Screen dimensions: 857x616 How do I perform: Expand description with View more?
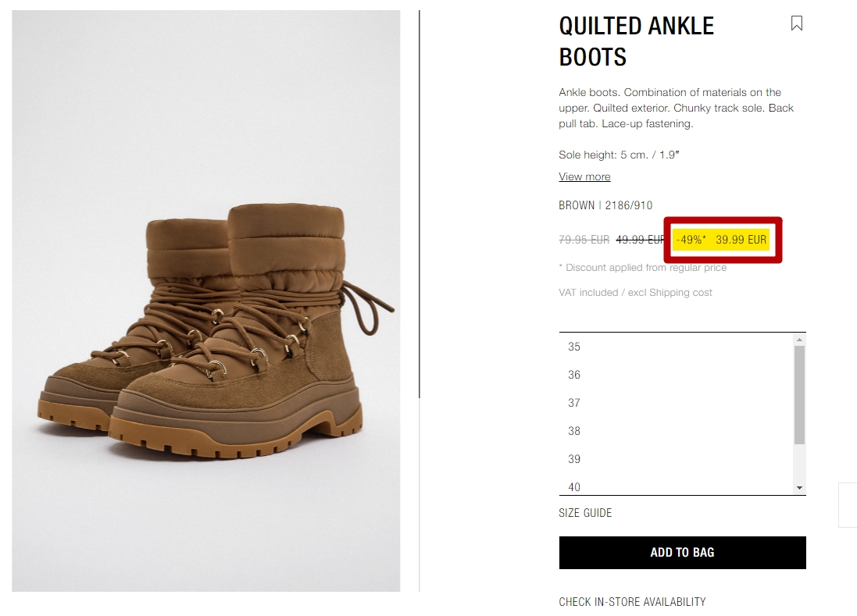pyautogui.click(x=584, y=176)
